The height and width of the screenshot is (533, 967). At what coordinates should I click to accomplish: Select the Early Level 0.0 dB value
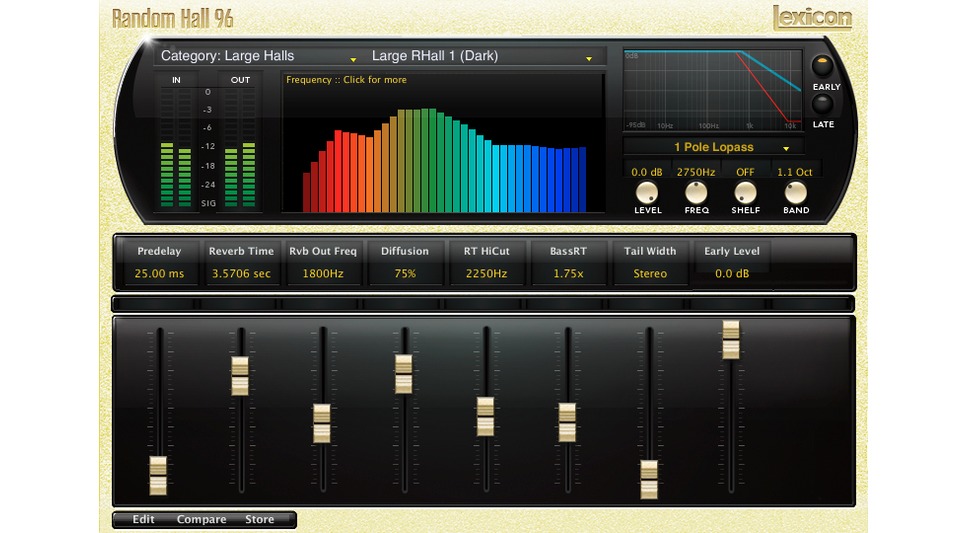point(732,273)
